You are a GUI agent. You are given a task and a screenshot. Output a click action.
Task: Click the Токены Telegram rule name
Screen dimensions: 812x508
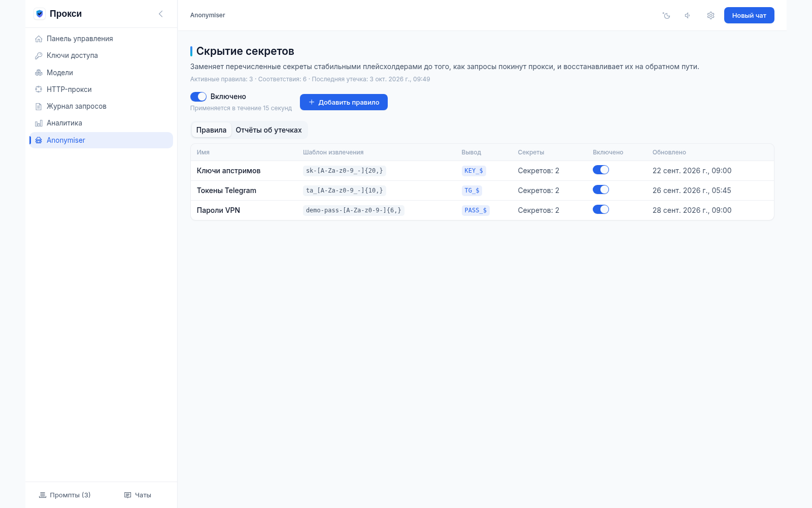pyautogui.click(x=226, y=190)
